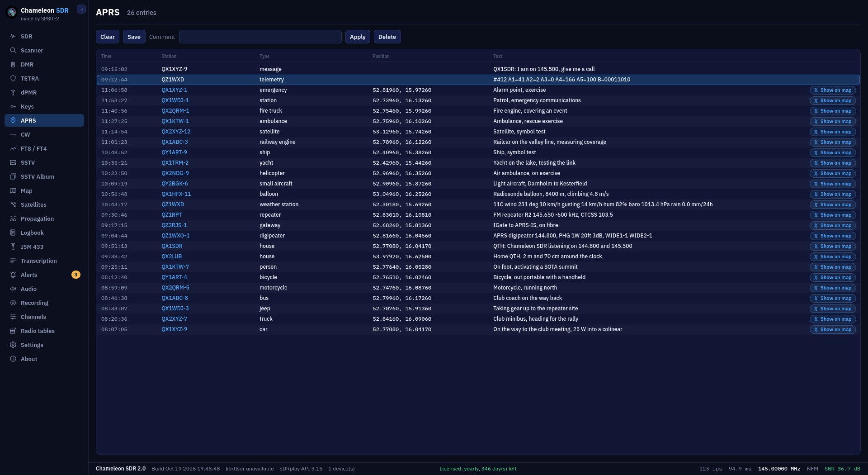Click the Audio speaker icon
The width and height of the screenshot is (868, 475).
(x=13, y=289)
